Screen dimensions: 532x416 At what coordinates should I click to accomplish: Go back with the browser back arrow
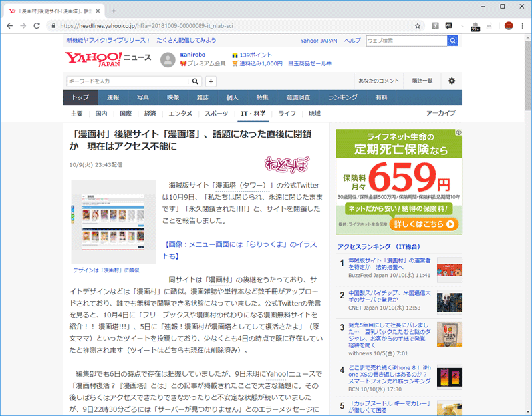[x=9, y=26]
